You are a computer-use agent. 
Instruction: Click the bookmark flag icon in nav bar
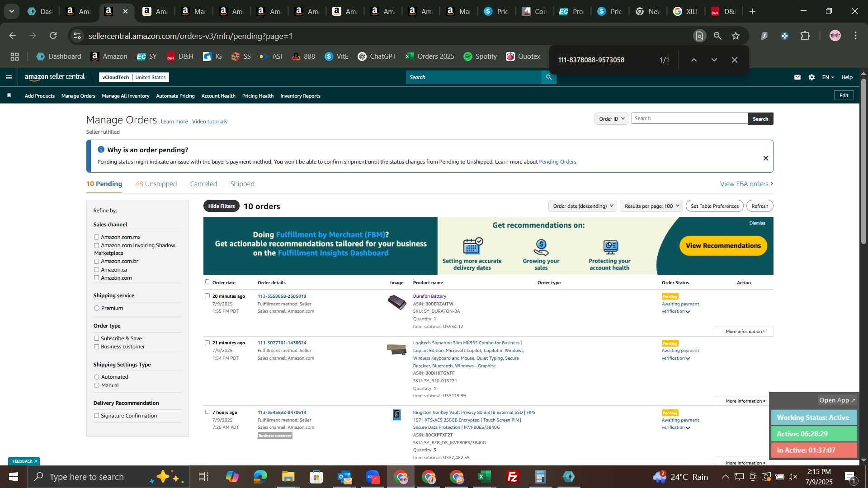coord(9,95)
